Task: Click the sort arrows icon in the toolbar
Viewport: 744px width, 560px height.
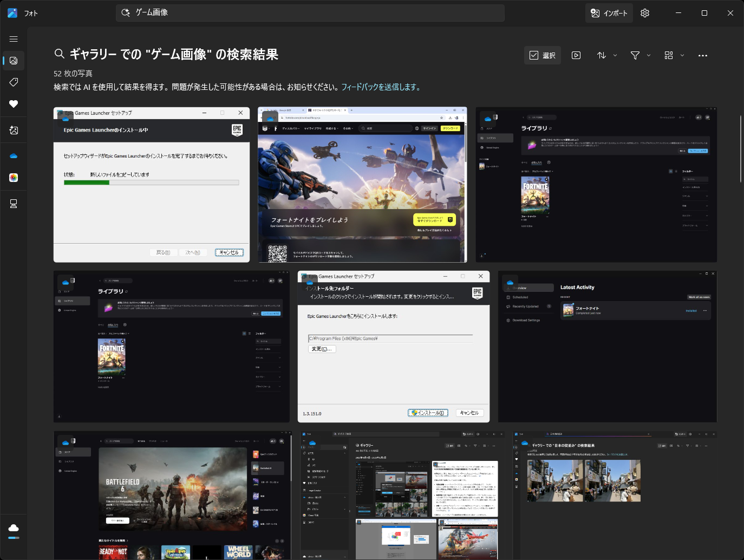Action: click(x=602, y=55)
